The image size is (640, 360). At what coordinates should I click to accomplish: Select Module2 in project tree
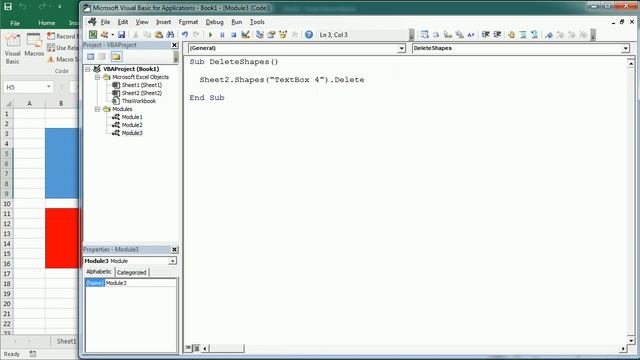coord(132,125)
